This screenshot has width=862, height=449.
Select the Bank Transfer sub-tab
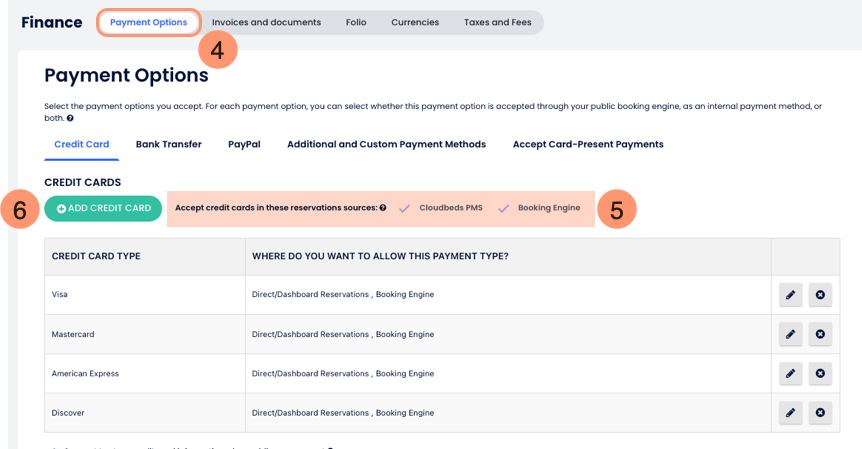pyautogui.click(x=168, y=144)
